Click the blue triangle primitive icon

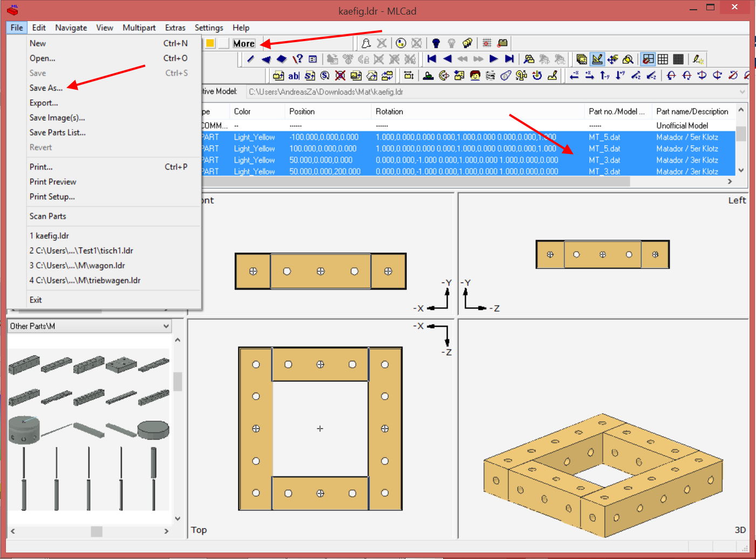[266, 59]
